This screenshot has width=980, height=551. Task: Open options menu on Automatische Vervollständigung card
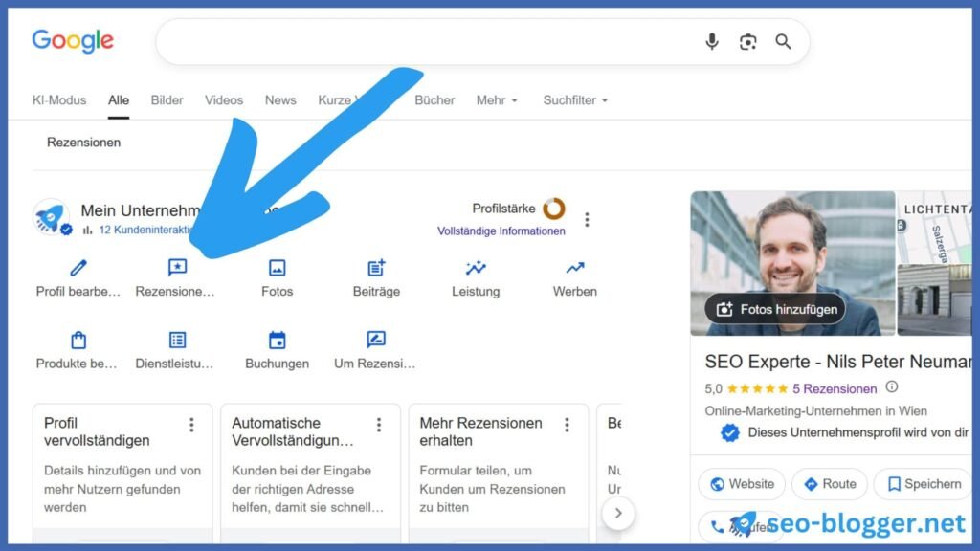[x=379, y=425]
